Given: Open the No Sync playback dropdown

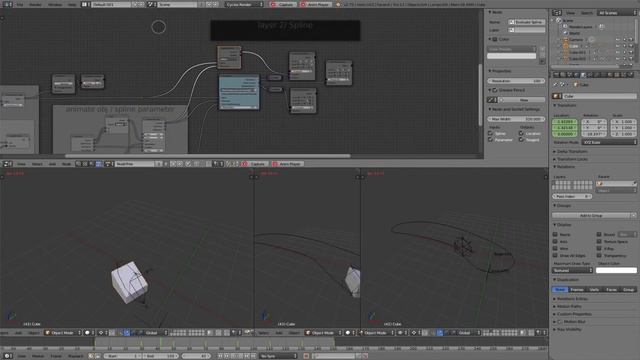Looking at the screenshot, I should pyautogui.click(x=279, y=356).
